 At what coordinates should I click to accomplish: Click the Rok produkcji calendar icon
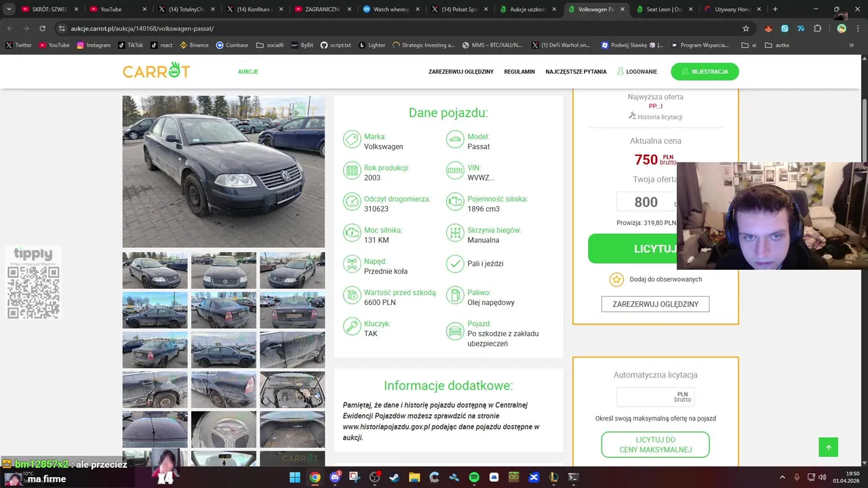click(351, 171)
